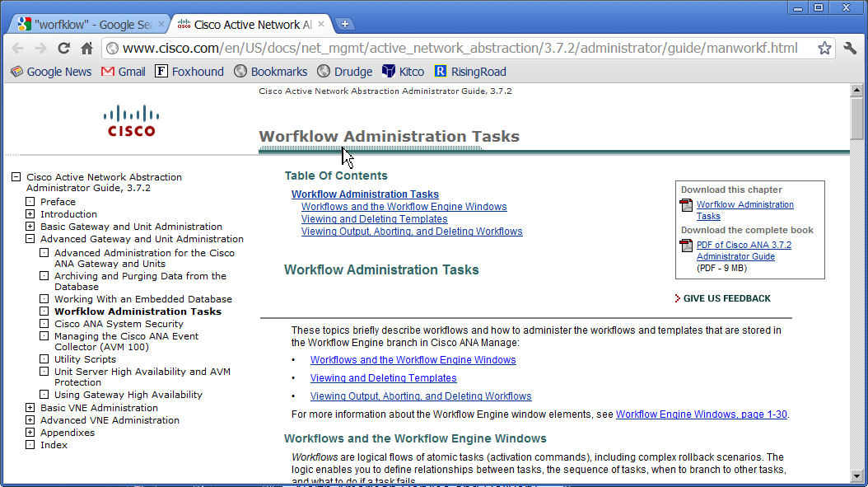The height and width of the screenshot is (487, 868).
Task: Open Utility Scripts in the sidebar
Action: (86, 359)
